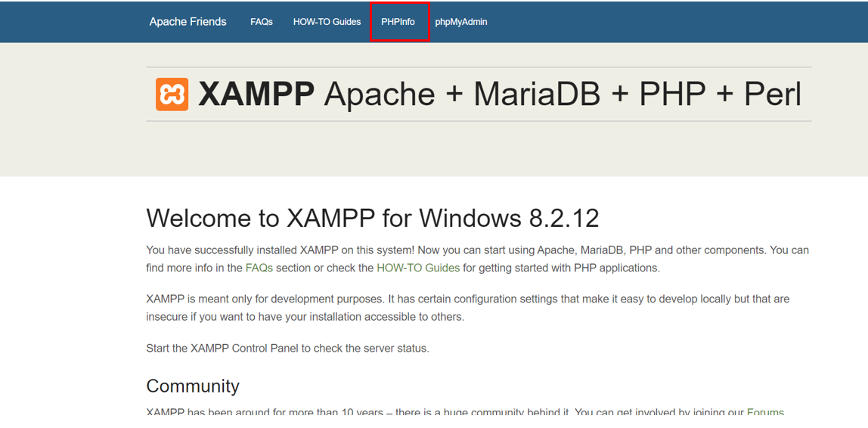This screenshot has width=868, height=428.
Task: Click the 'Start the XAMPP Control Panel' sentence
Action: [288, 349]
